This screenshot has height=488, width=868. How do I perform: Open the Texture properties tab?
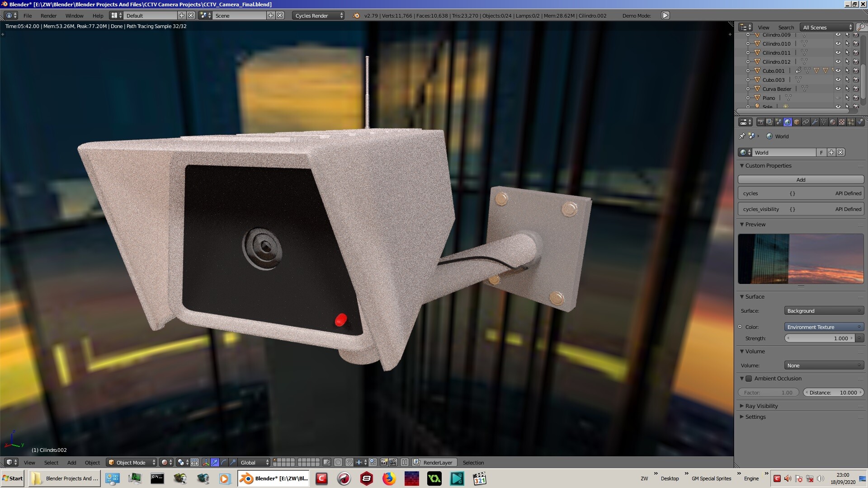(x=842, y=122)
